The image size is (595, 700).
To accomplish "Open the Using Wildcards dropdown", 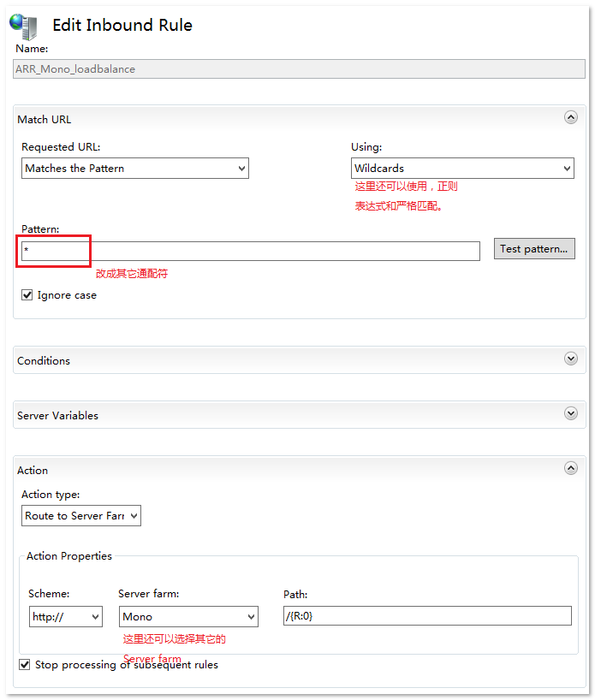I will coord(462,169).
